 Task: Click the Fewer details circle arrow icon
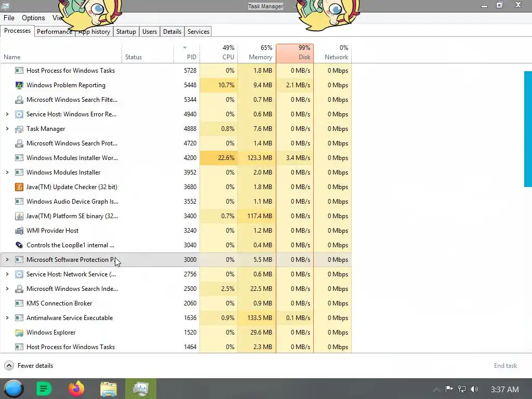click(x=9, y=365)
